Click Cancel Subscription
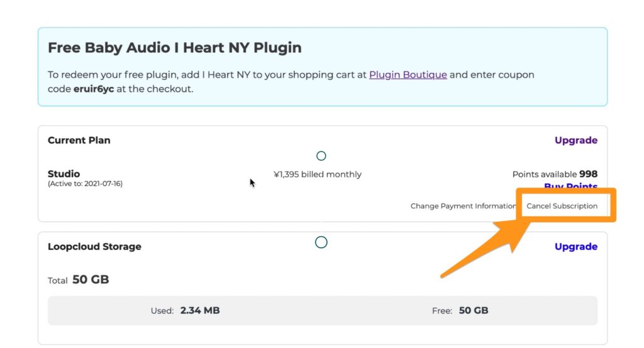This screenshot has width=644, height=348. (562, 206)
